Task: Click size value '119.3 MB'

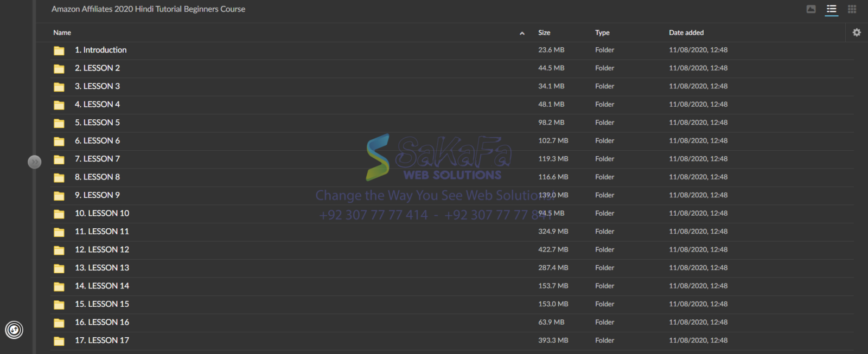Action: tap(553, 159)
